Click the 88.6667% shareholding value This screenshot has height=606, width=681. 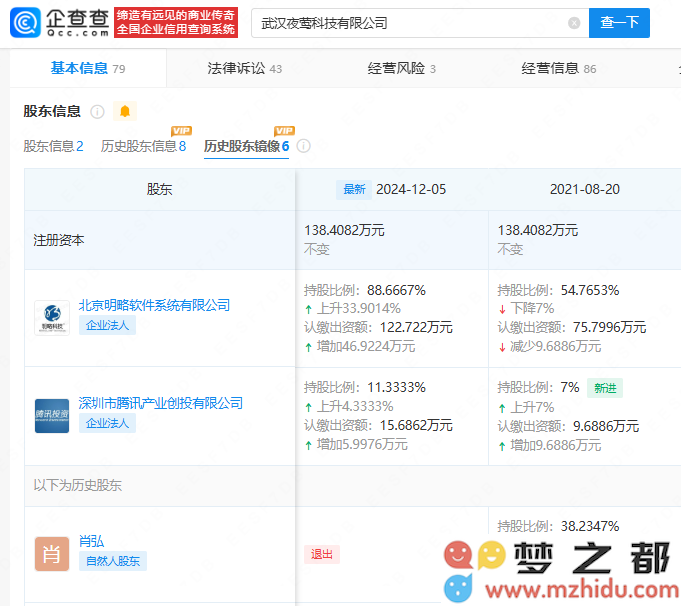pyautogui.click(x=397, y=290)
